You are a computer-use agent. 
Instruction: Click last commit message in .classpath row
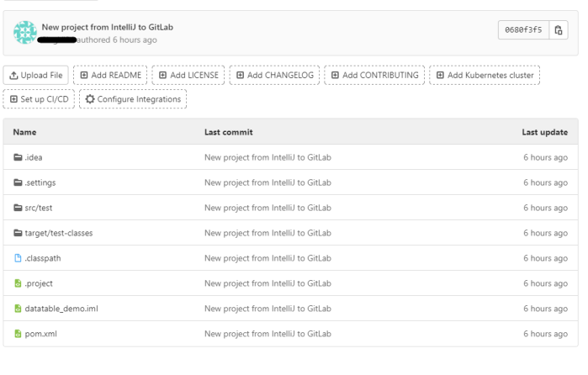[x=268, y=258]
